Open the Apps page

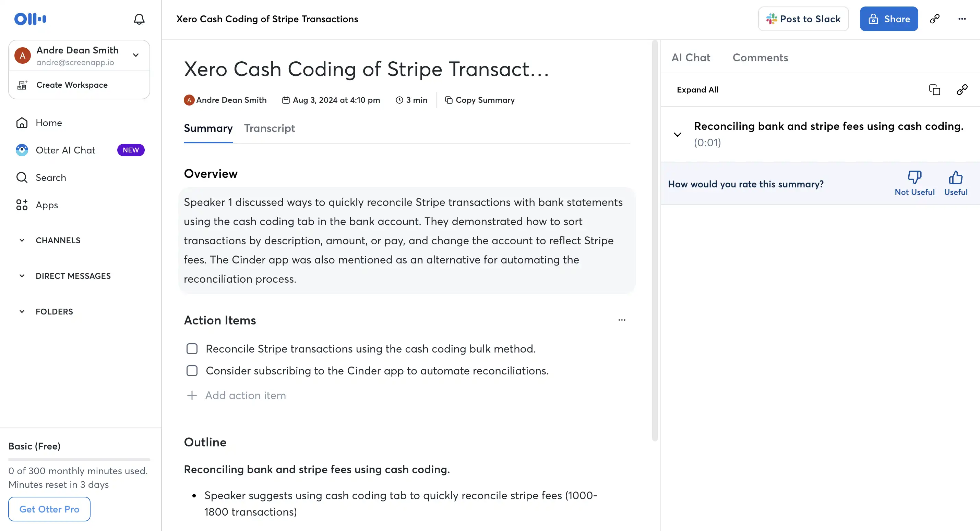(46, 205)
